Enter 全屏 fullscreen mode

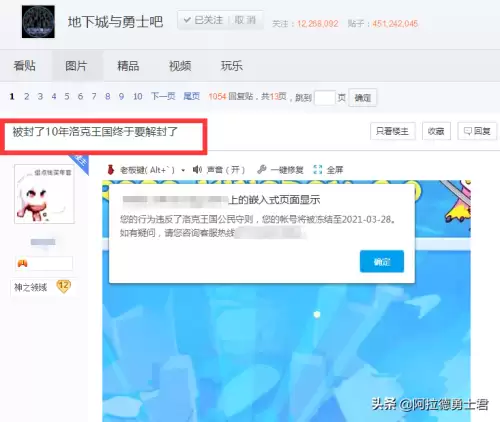coord(328,170)
